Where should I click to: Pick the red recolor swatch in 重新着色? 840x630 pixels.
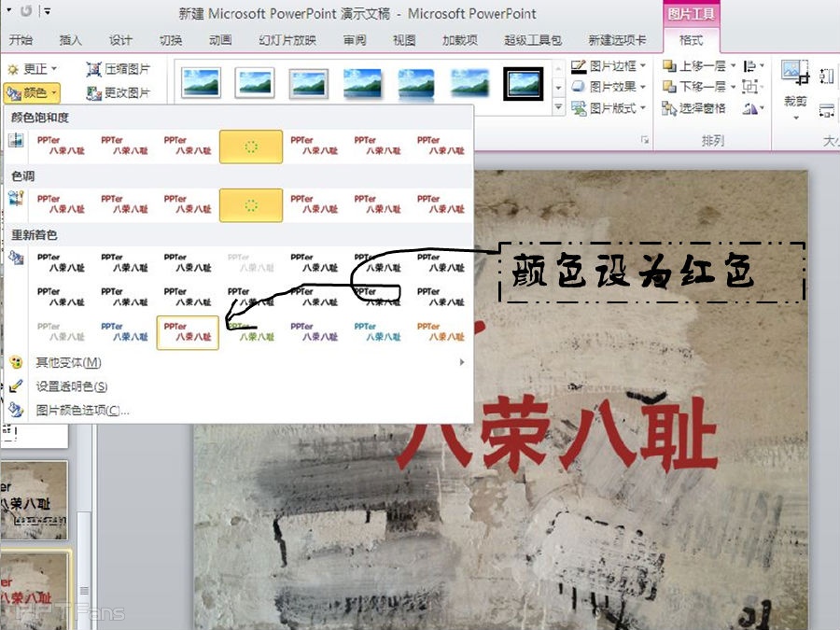tap(188, 331)
